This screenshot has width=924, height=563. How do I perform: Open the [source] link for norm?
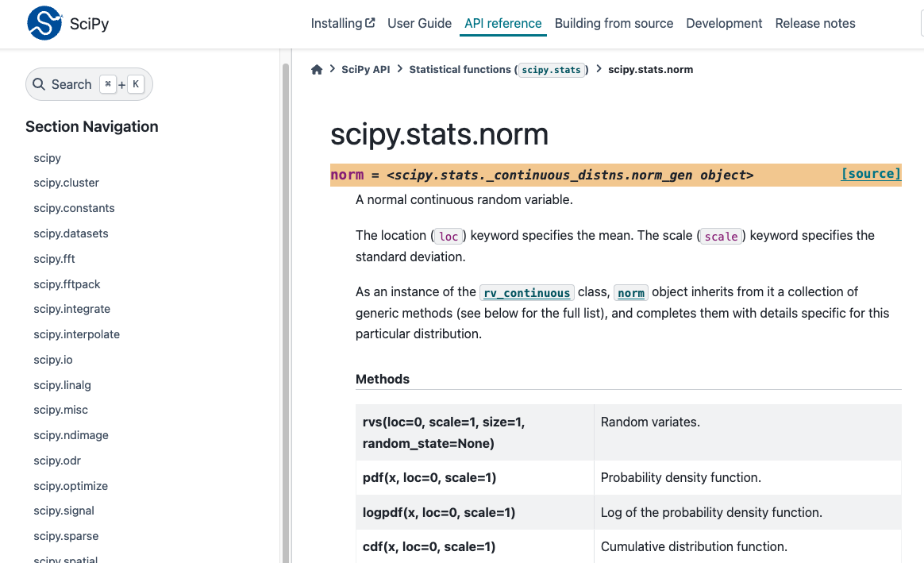click(871, 173)
